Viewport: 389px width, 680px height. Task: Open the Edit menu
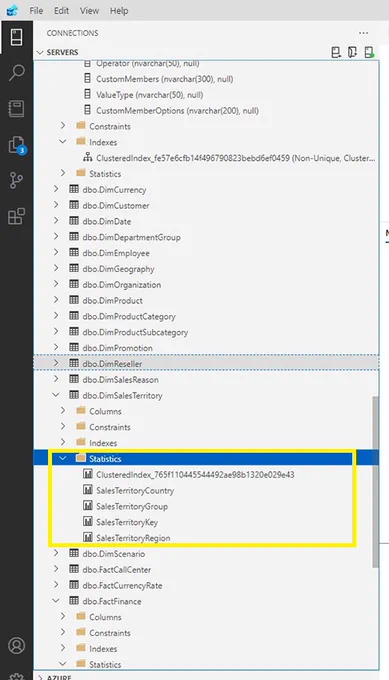pos(61,10)
